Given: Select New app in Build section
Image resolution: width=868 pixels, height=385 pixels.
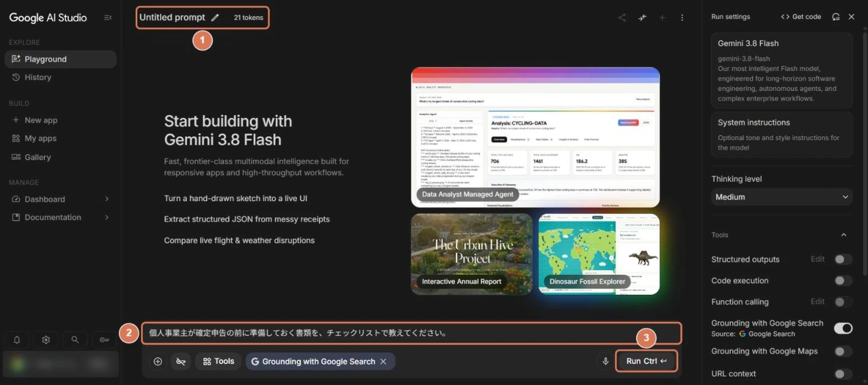Looking at the screenshot, I should click(x=60, y=120).
